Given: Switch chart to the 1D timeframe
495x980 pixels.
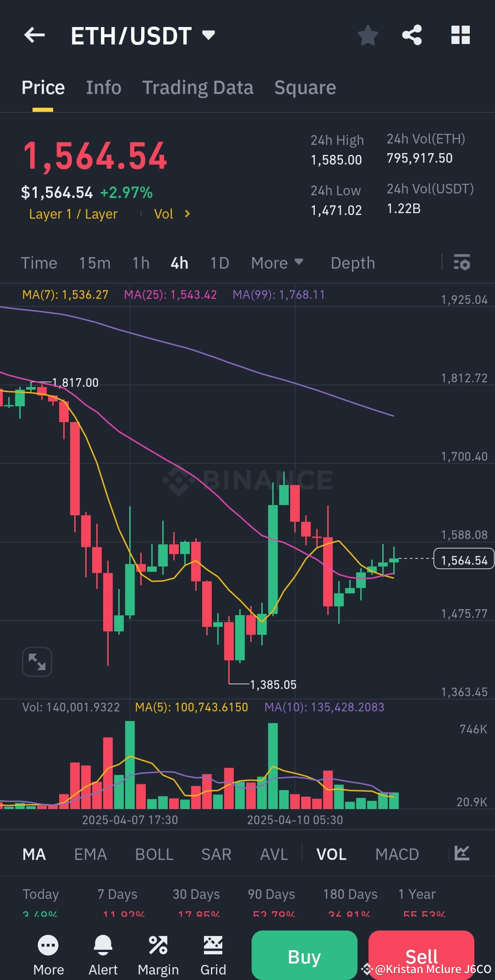Looking at the screenshot, I should [x=219, y=263].
